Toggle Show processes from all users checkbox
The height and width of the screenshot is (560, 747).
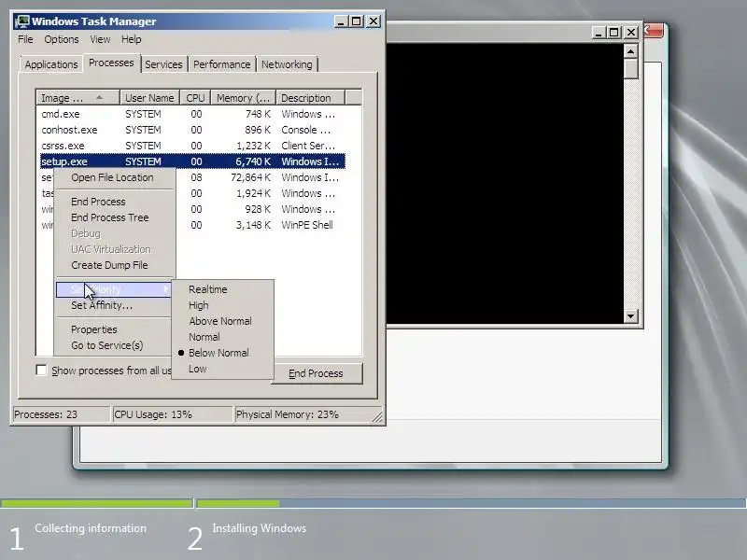pyautogui.click(x=42, y=371)
